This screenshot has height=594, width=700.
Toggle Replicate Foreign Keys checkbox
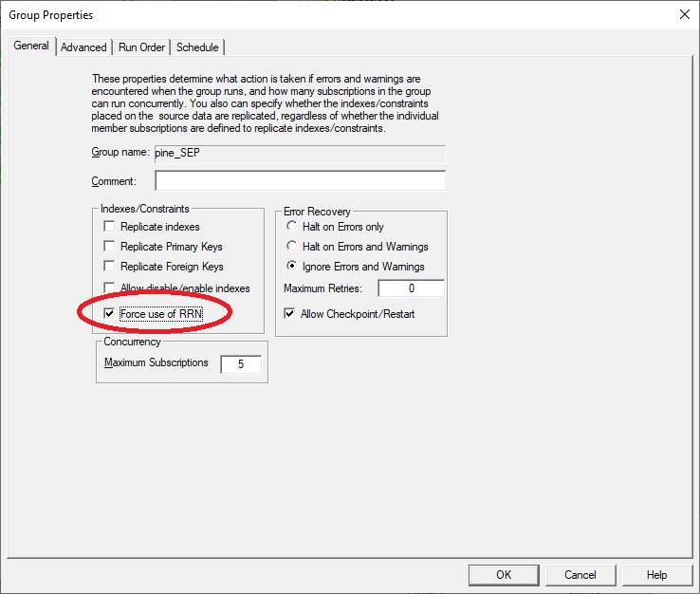[110, 267]
